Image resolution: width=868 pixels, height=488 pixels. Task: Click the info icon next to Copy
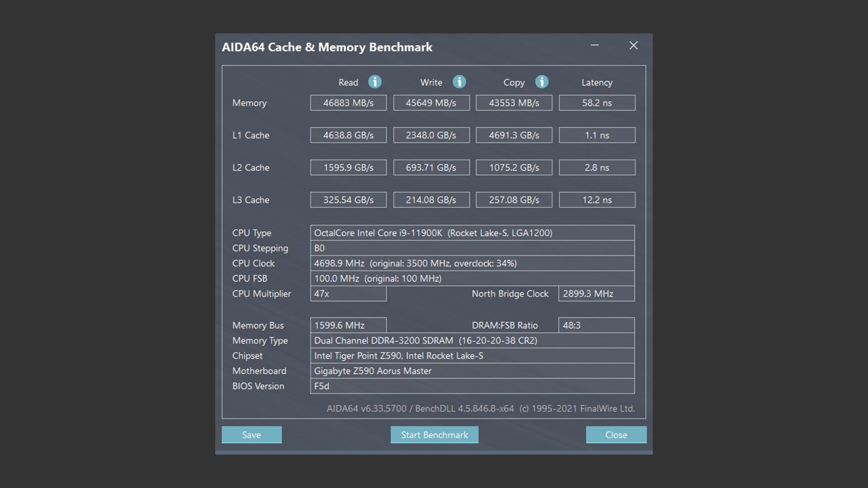[x=542, y=82]
